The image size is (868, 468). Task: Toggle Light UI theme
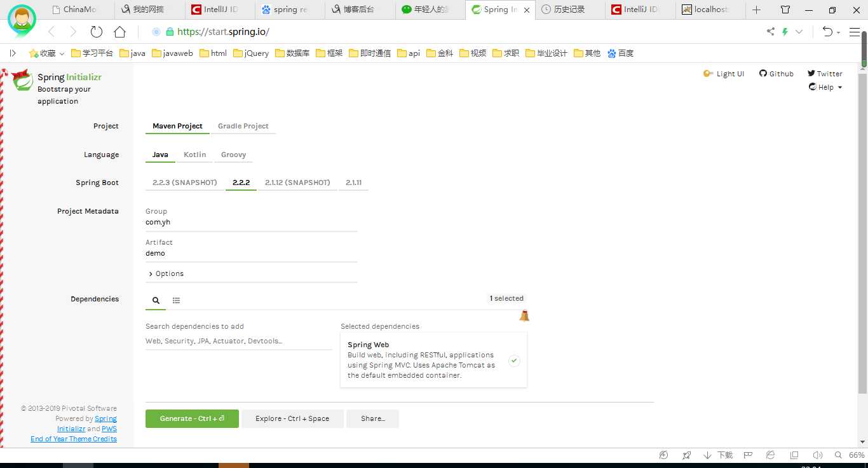pyautogui.click(x=724, y=74)
